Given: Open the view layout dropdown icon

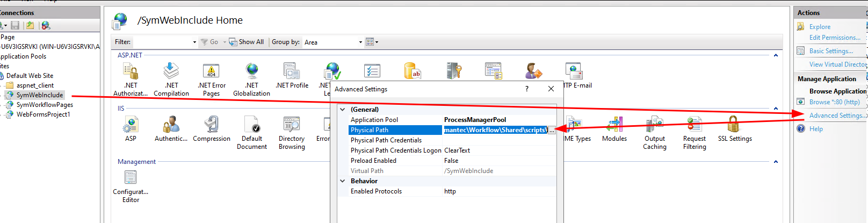Looking at the screenshot, I should click(372, 42).
